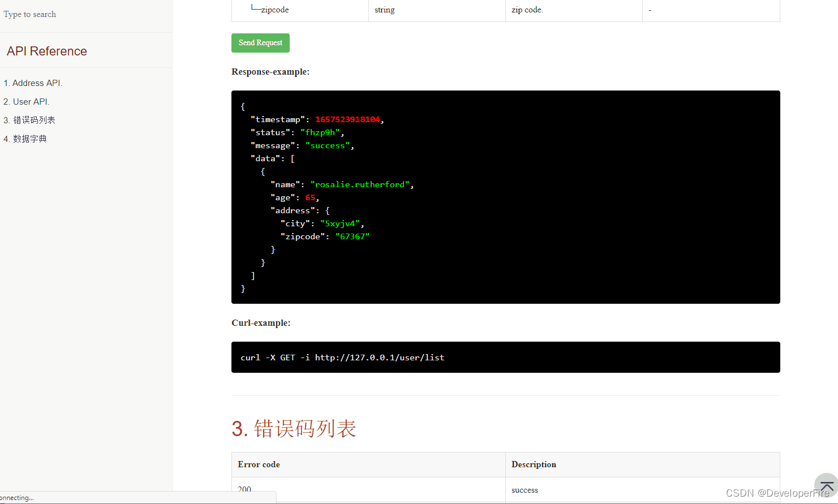Select the city value "5xyjv4"

click(340, 223)
